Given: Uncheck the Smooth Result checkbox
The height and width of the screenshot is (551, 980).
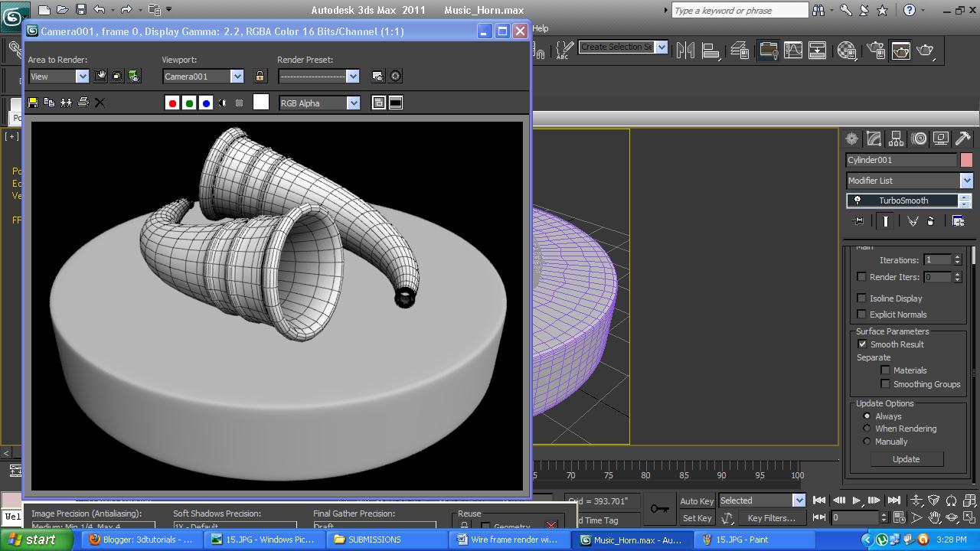Looking at the screenshot, I should [862, 344].
